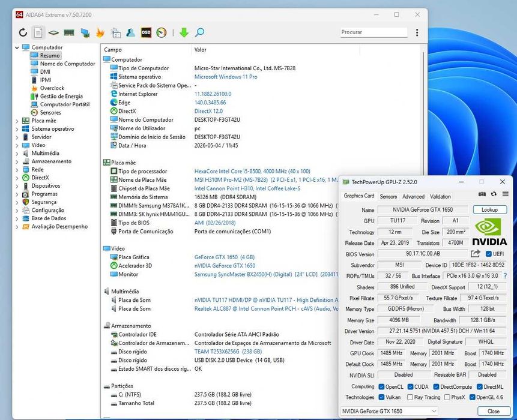Click the green download arrow icon

184,32
